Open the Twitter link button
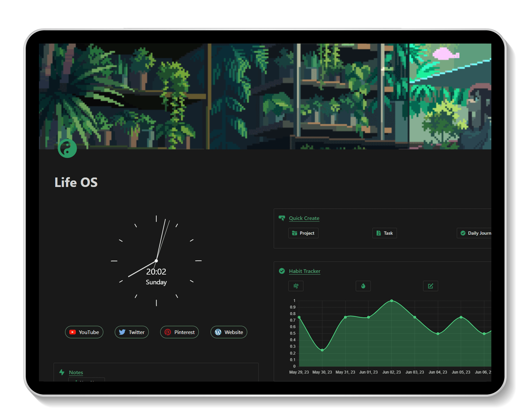The image size is (529, 420). tap(132, 332)
